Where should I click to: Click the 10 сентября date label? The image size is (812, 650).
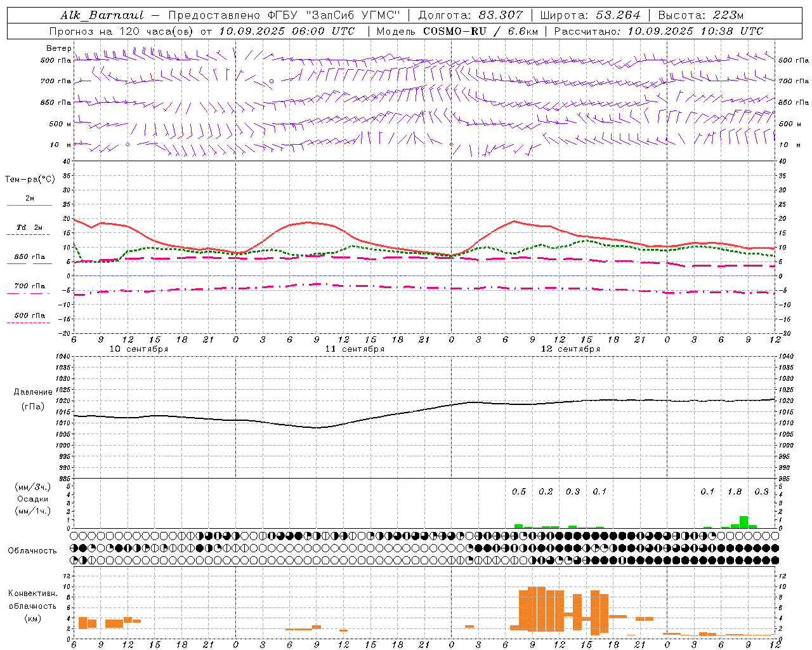coord(139,349)
